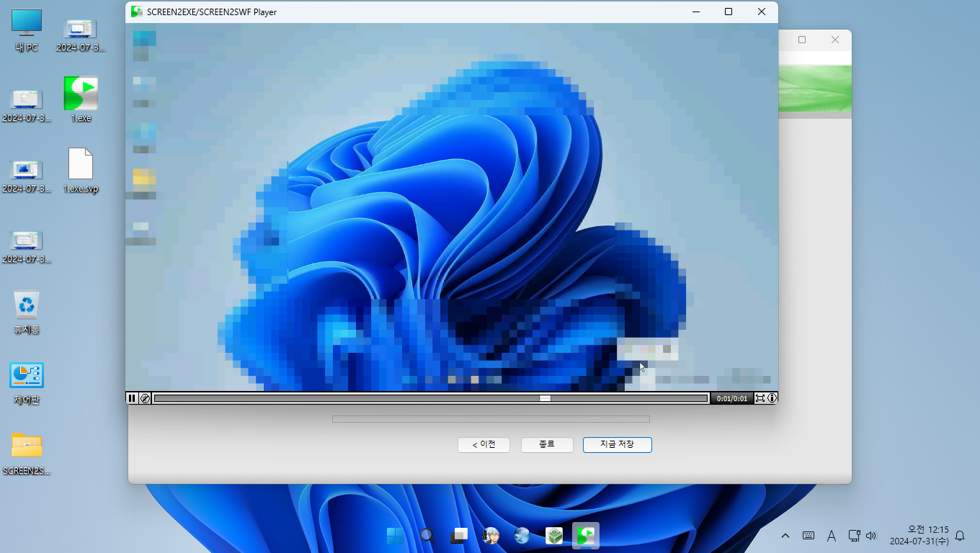
Task: Toggle the 'A' IME input mode indicator
Action: pos(831,536)
